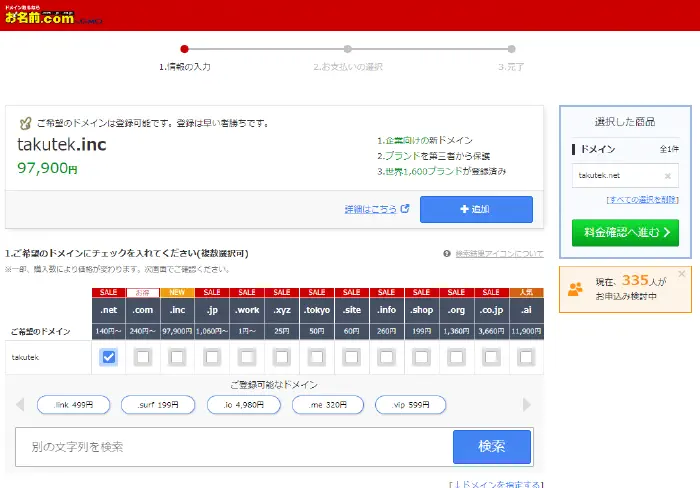This screenshot has width=700, height=488.
Task: Check the .inc domain checkbox
Action: click(x=177, y=357)
